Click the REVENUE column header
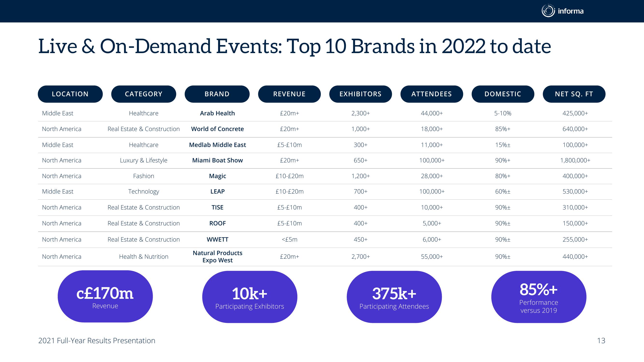This screenshot has height=362, width=644. pos(289,94)
